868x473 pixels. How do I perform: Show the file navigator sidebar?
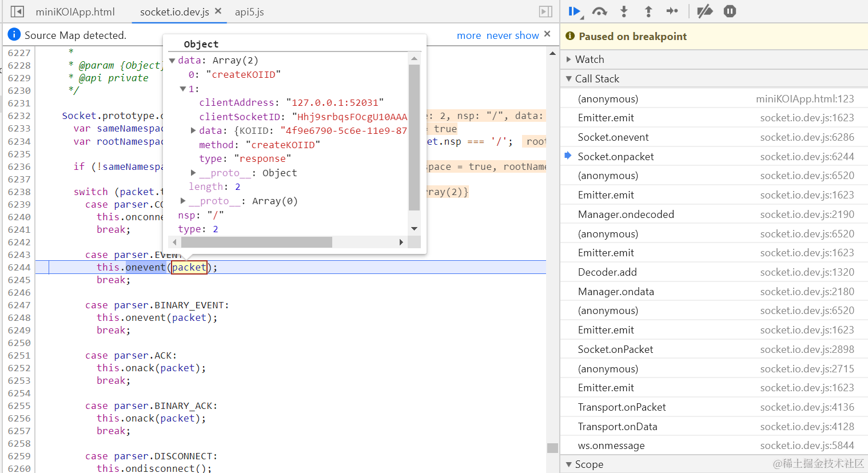[18, 11]
